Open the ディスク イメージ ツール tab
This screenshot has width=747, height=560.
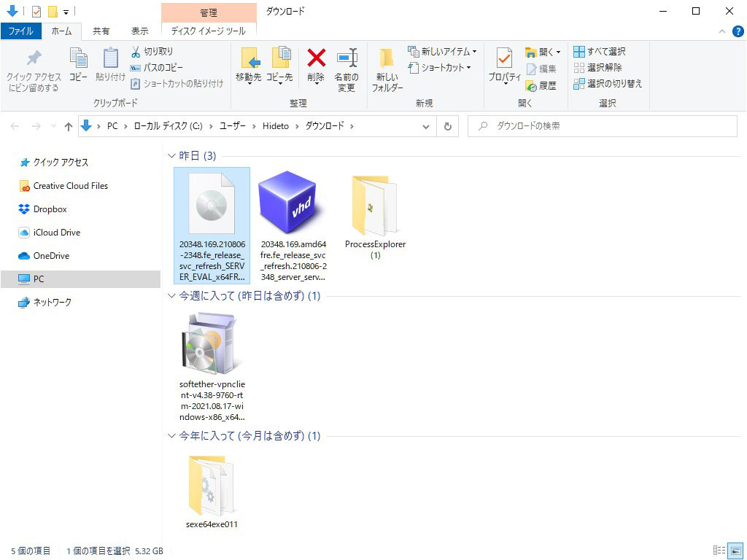click(x=209, y=31)
